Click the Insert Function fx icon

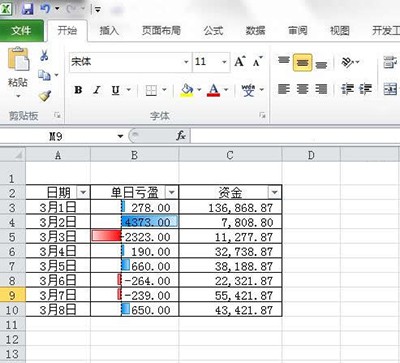click(x=180, y=136)
